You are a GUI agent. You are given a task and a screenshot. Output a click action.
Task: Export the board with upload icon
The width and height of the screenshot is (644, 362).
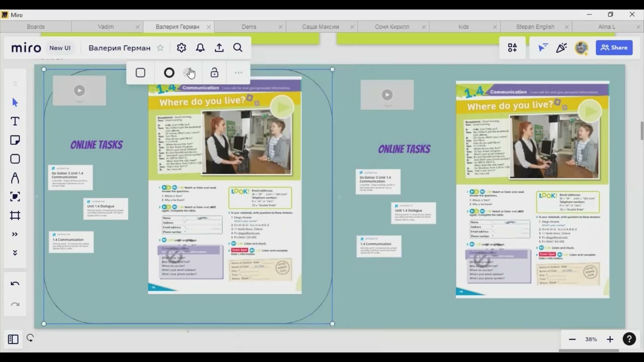219,48
